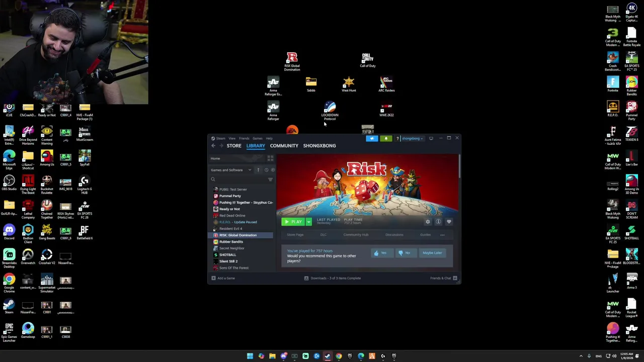The image size is (644, 362).
Task: Select LOCKDOWN Protocol desktop icon
Action: [x=330, y=111]
